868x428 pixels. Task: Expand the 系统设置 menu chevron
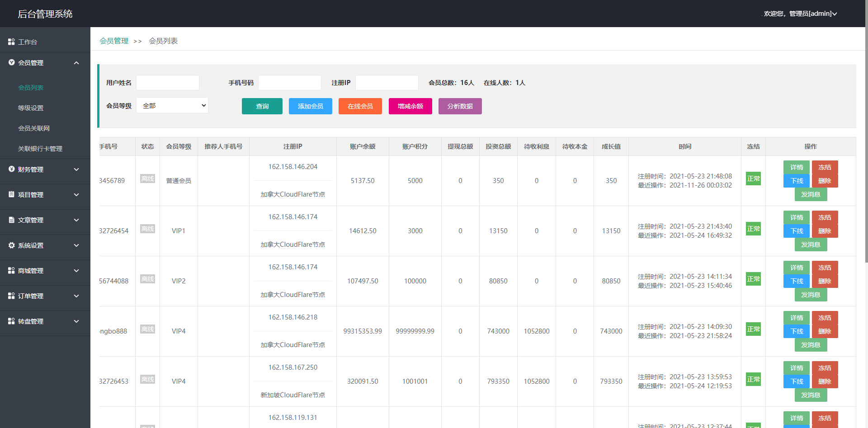pyautogui.click(x=76, y=245)
